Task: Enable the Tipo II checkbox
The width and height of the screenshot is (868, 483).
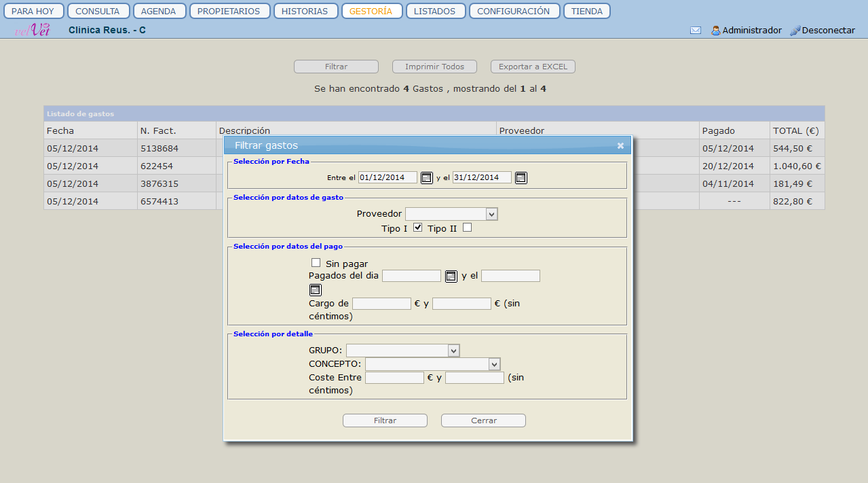Action: [467, 228]
